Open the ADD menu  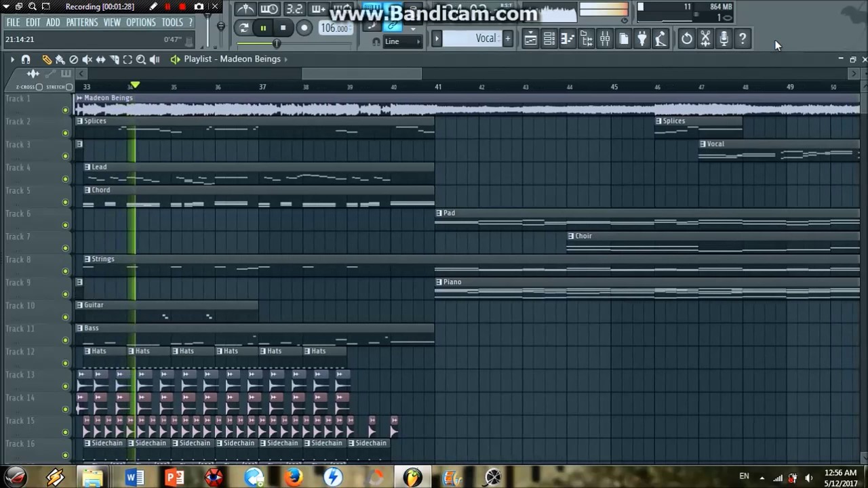click(53, 22)
